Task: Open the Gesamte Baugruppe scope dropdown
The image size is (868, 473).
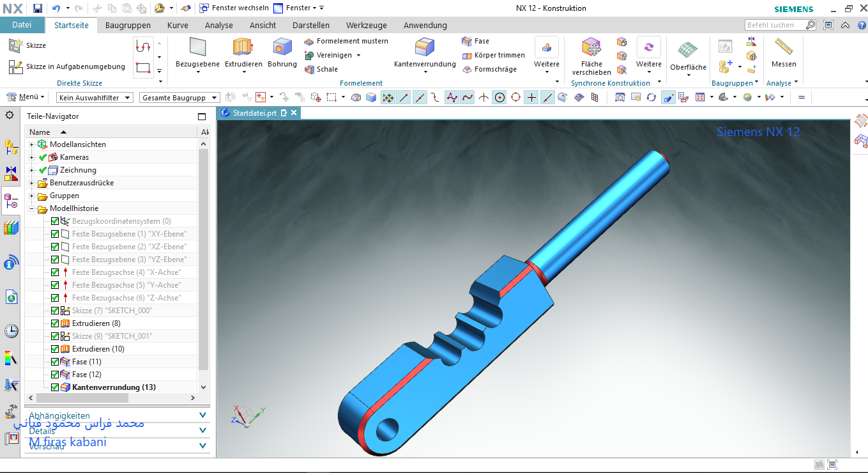Action: [179, 97]
